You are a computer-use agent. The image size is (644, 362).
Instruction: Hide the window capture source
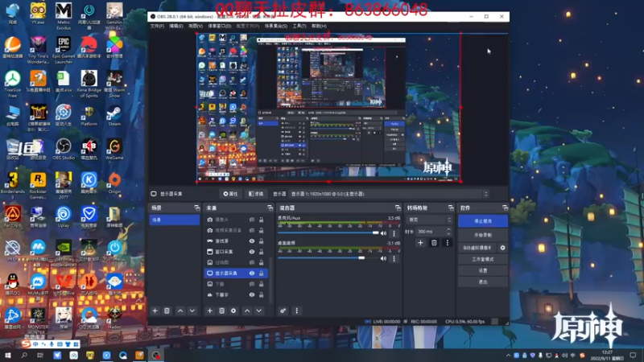(252, 252)
